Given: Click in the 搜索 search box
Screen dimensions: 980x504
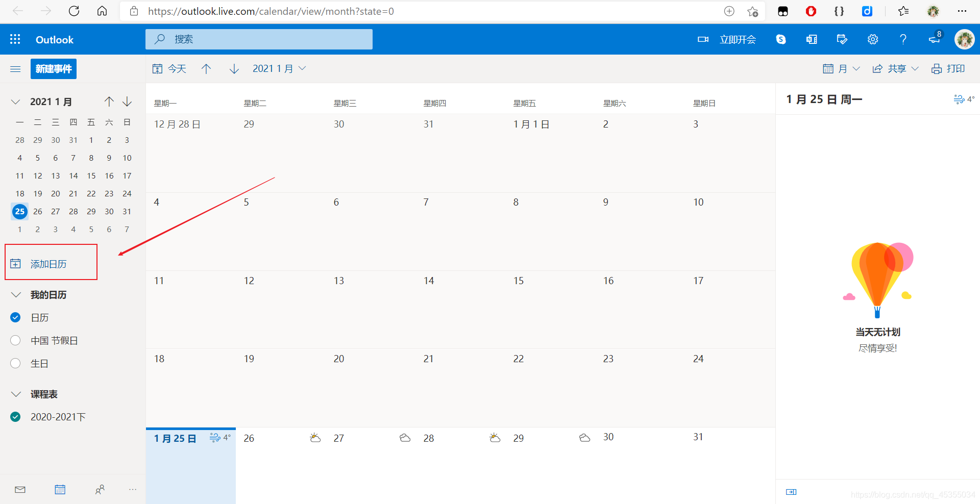Looking at the screenshot, I should tap(259, 39).
